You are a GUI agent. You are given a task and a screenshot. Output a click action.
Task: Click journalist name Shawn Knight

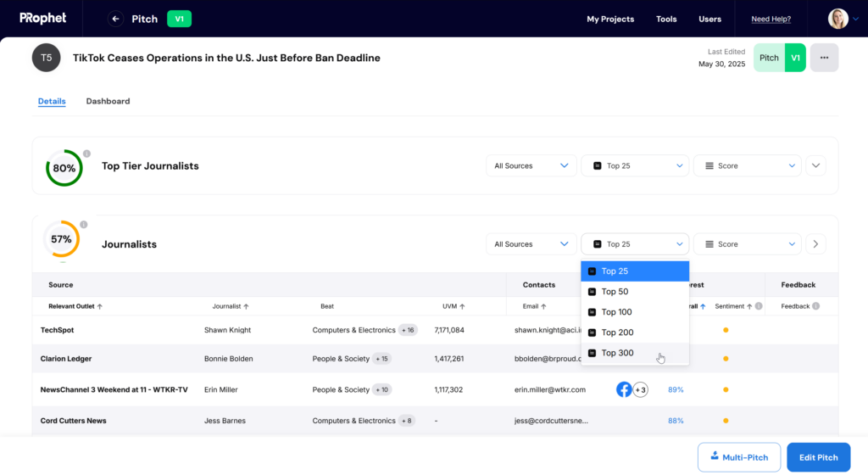[x=227, y=330]
